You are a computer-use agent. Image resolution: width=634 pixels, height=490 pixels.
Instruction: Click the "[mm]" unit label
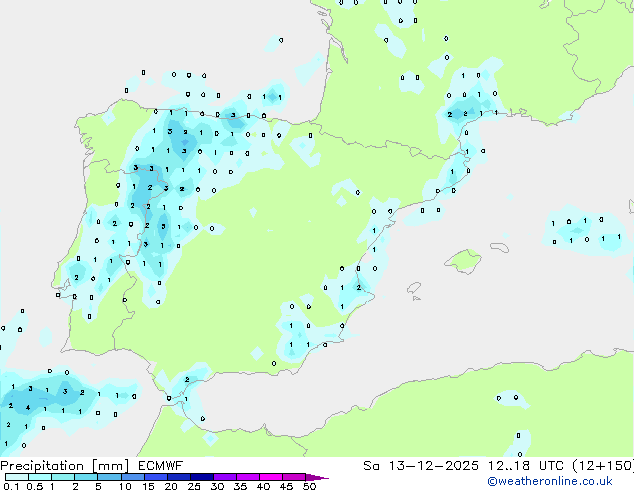(110, 466)
